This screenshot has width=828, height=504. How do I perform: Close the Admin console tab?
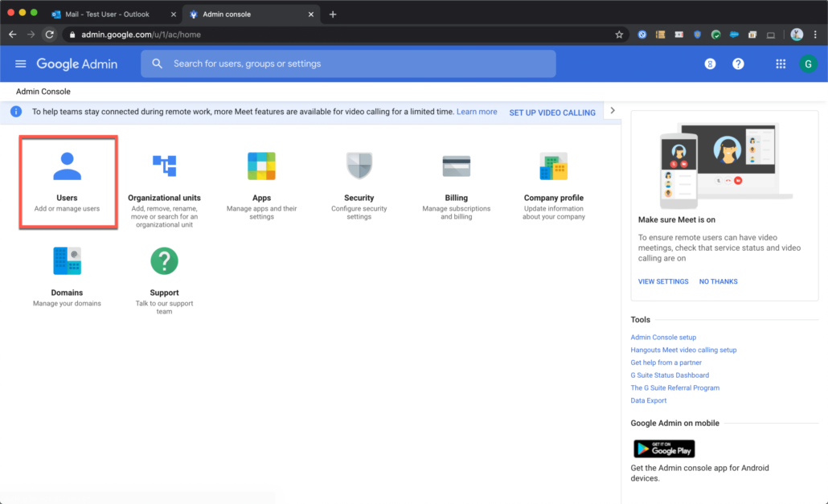coord(311,14)
